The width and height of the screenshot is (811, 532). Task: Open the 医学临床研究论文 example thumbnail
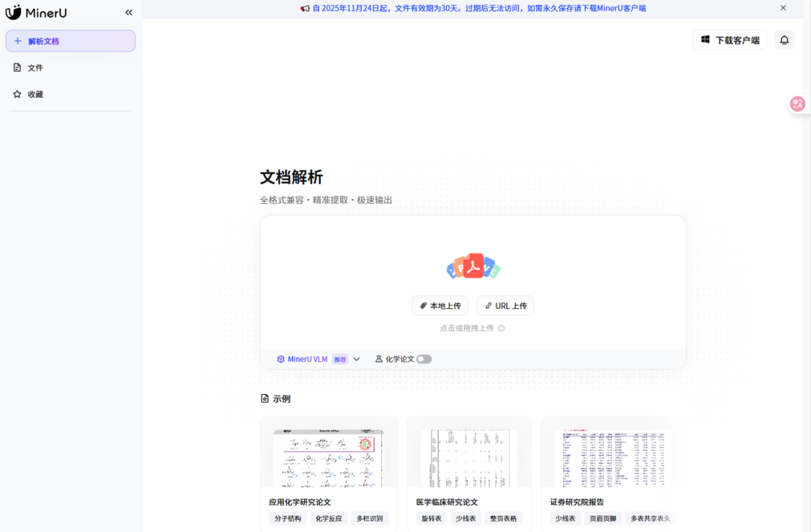pos(469,458)
